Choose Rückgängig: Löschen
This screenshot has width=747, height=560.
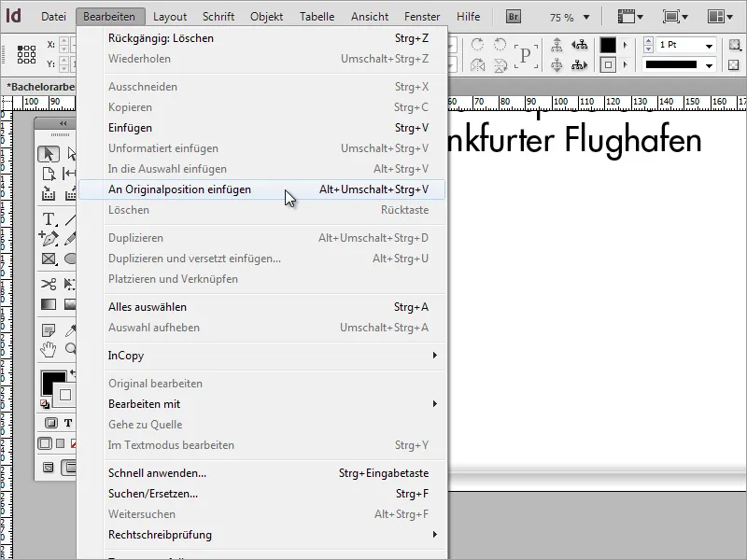tap(261, 38)
